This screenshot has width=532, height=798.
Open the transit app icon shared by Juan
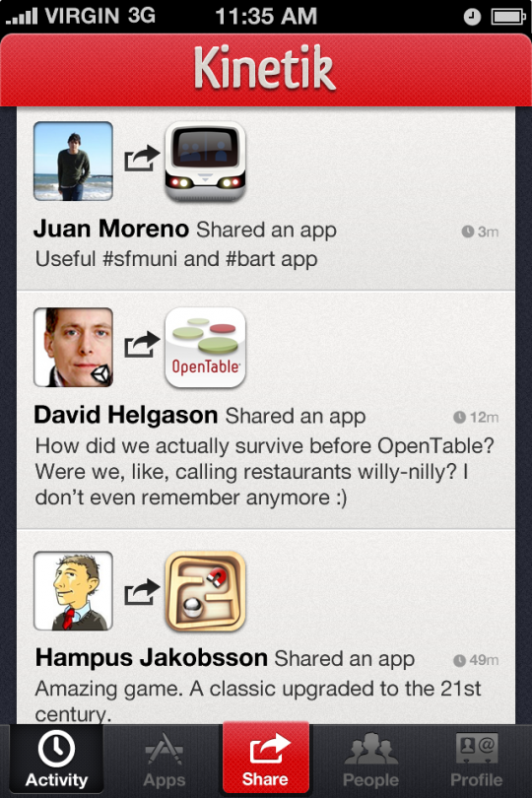pyautogui.click(x=205, y=162)
